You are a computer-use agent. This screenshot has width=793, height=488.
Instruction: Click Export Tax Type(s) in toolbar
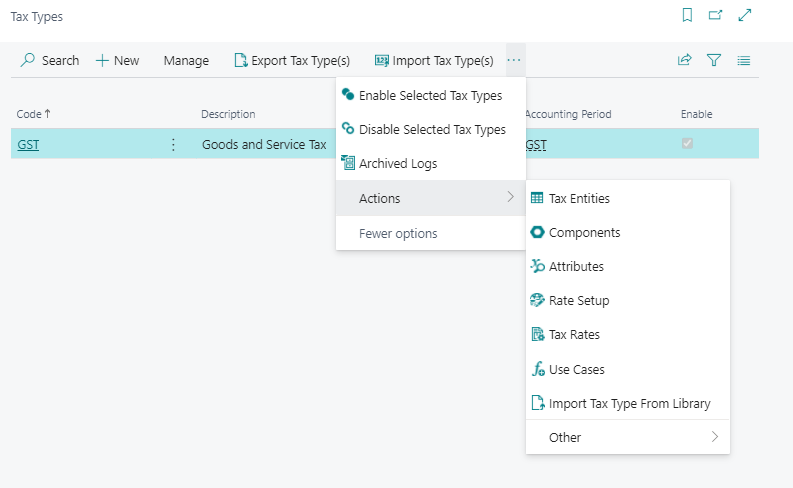(291, 60)
